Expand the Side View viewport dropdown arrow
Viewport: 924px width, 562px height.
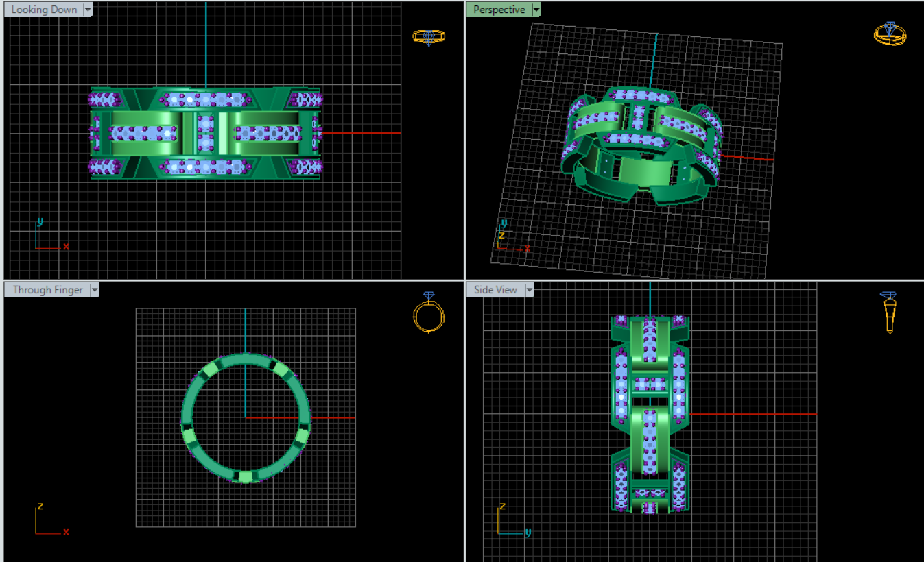pos(529,290)
